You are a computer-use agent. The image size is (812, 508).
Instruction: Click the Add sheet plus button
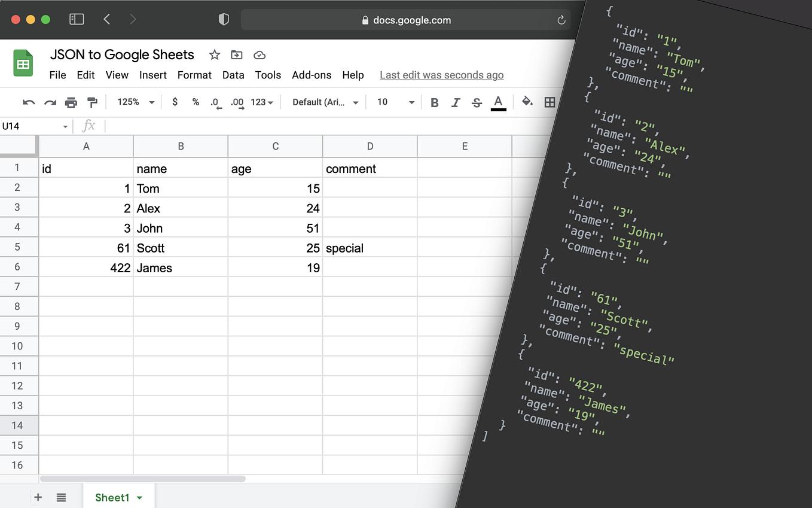(x=38, y=497)
